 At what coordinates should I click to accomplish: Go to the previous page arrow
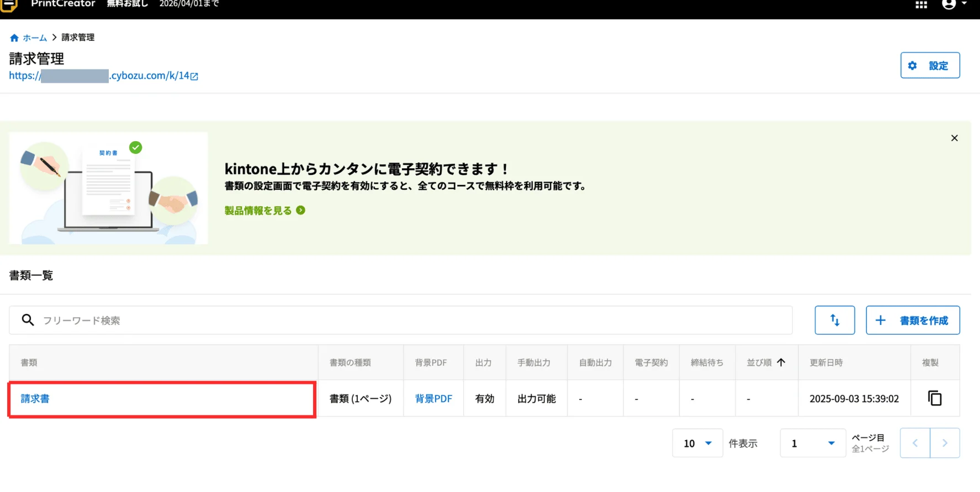[x=915, y=443]
